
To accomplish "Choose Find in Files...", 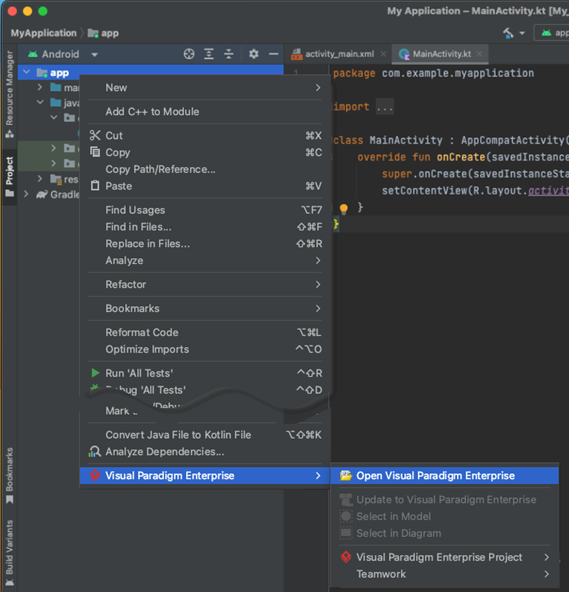I will pyautogui.click(x=205, y=227).
